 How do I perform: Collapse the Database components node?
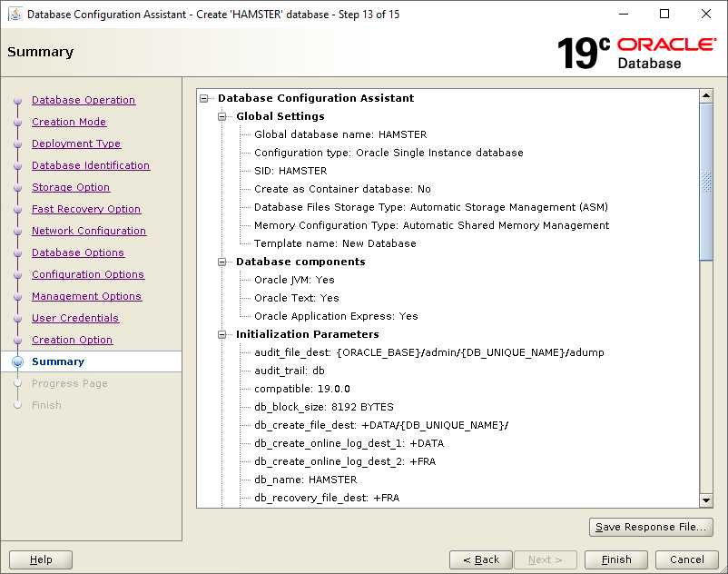pos(221,262)
